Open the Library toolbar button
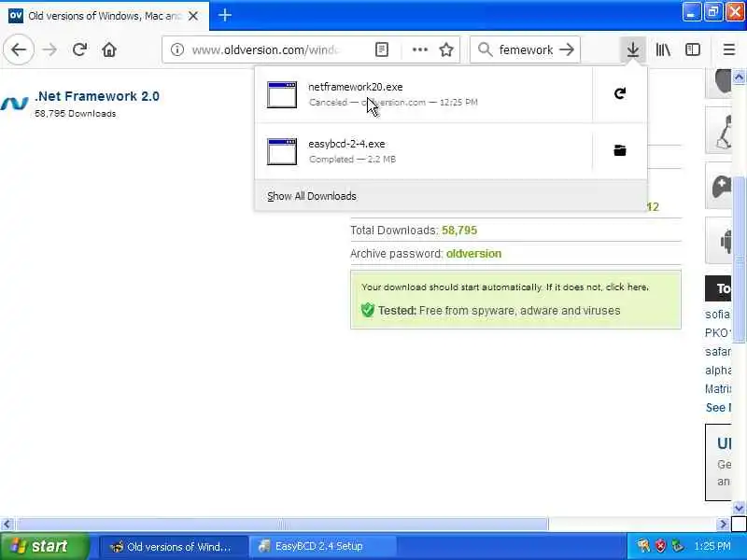747x560 pixels. coord(663,49)
